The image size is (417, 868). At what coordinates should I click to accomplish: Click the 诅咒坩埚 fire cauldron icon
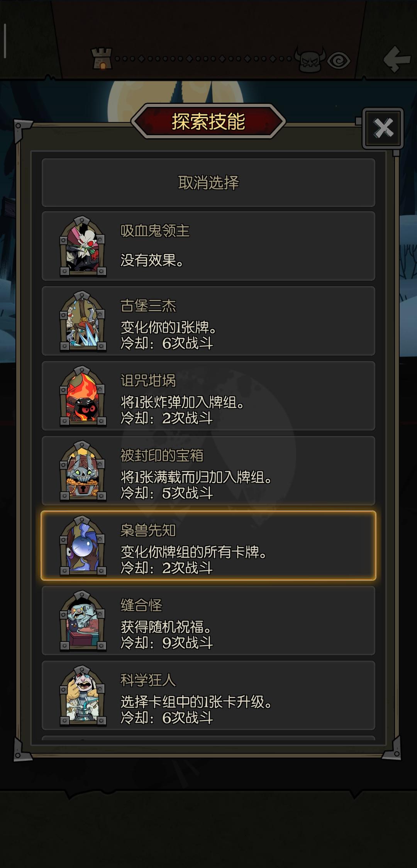pos(83,396)
